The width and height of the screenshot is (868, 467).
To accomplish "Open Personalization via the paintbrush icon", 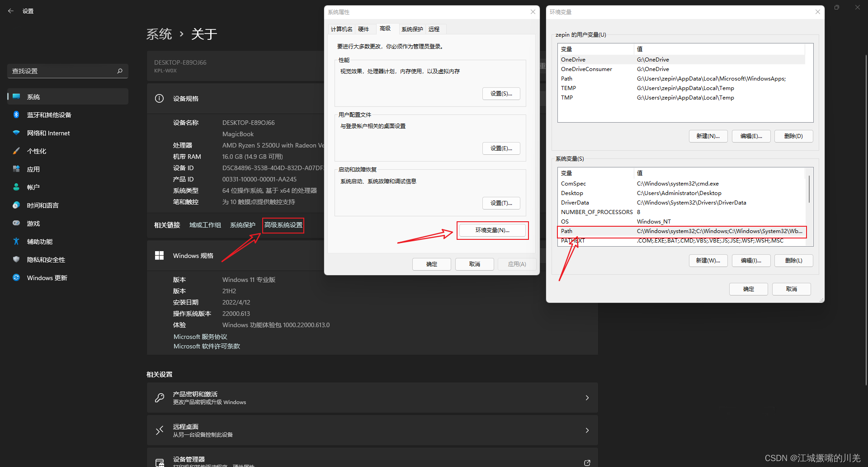I will click(16, 151).
